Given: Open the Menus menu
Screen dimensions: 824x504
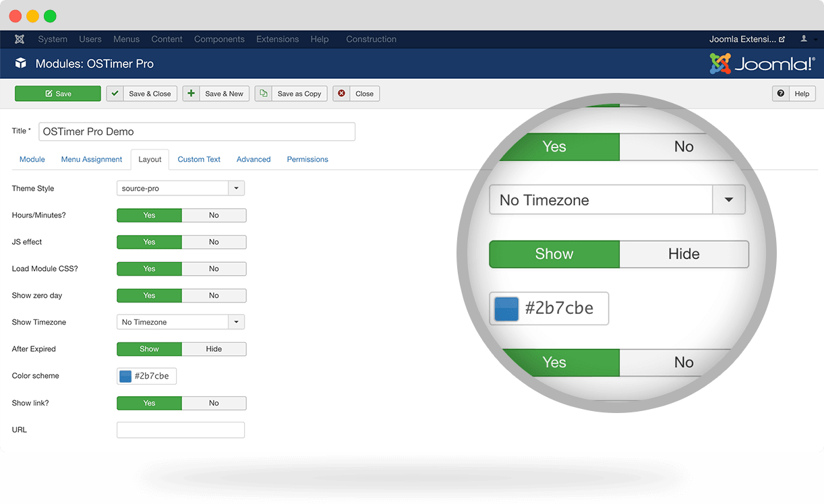Looking at the screenshot, I should [x=127, y=39].
